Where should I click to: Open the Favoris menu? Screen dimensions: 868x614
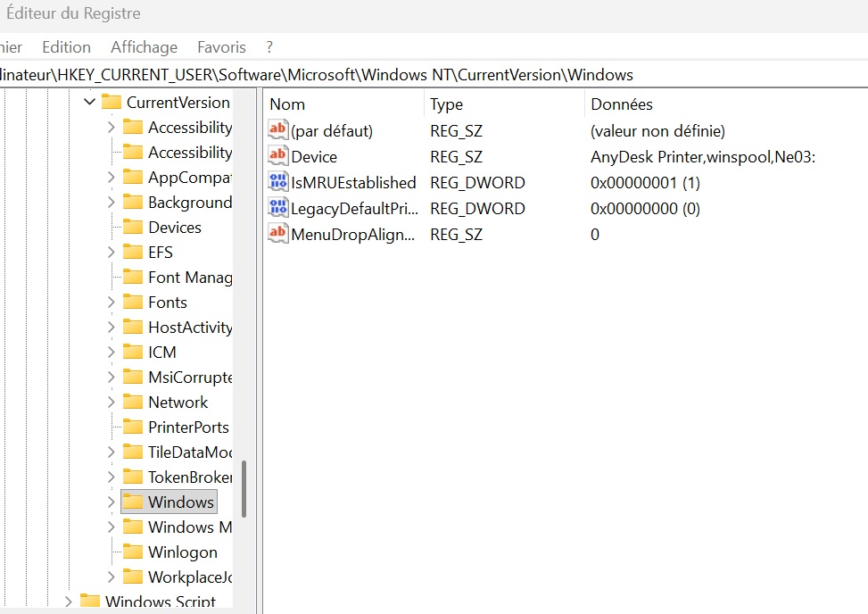pos(221,47)
